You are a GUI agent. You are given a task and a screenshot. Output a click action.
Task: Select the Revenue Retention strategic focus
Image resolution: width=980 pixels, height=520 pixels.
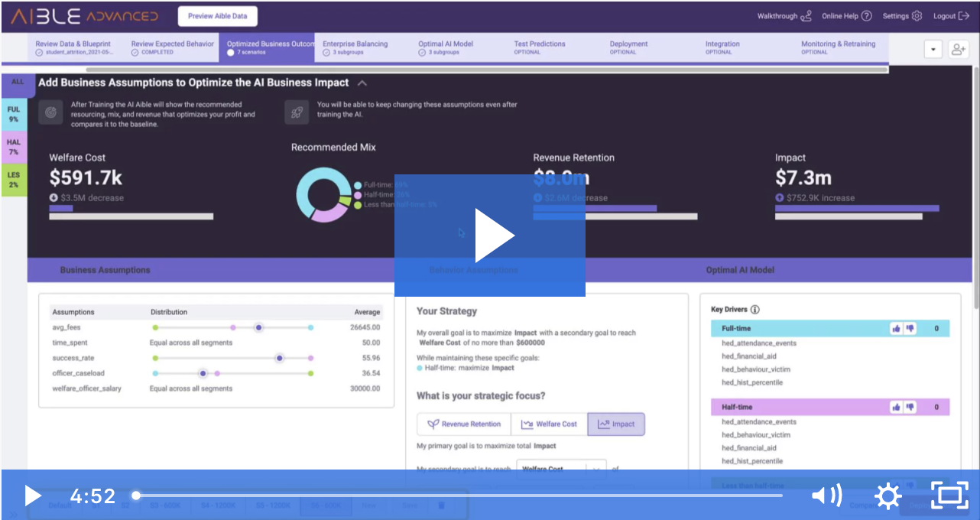click(464, 424)
